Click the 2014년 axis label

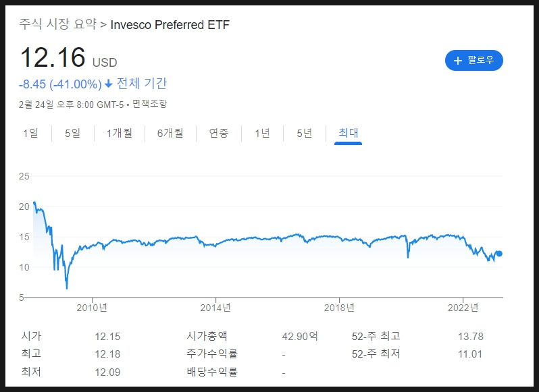tap(215, 308)
